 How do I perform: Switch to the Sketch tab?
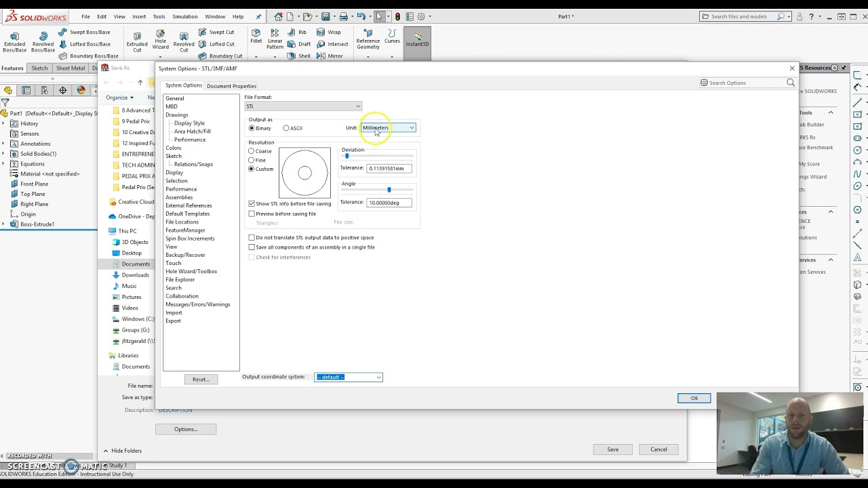click(x=39, y=68)
